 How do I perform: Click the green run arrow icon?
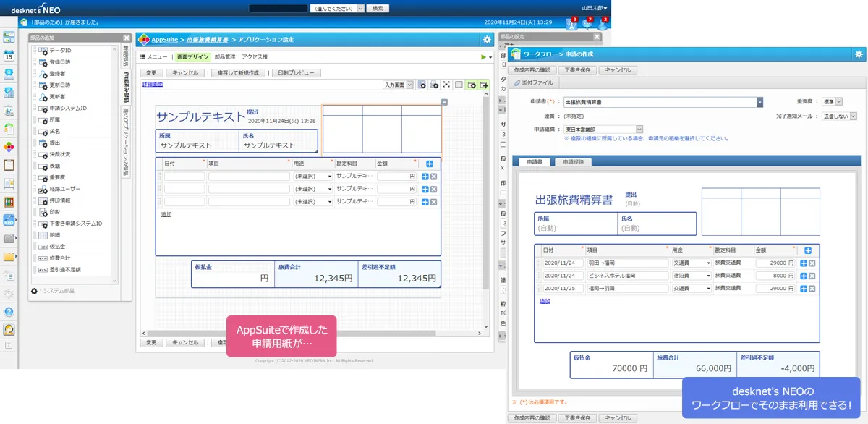(x=483, y=56)
